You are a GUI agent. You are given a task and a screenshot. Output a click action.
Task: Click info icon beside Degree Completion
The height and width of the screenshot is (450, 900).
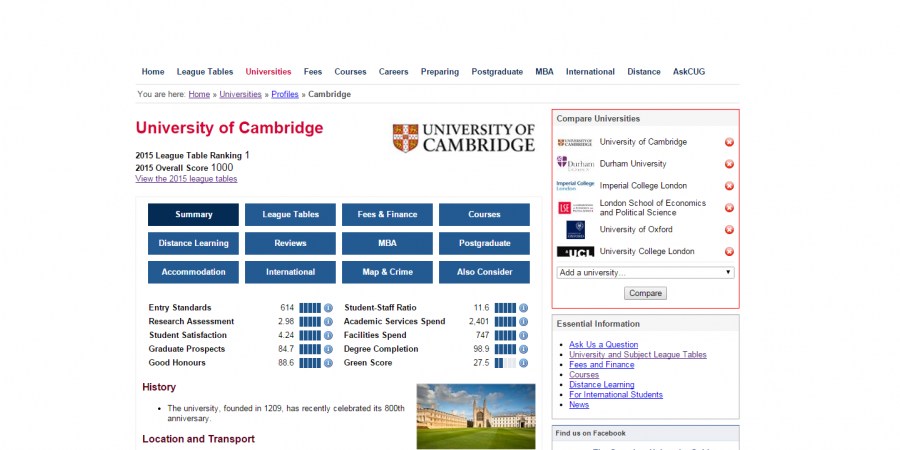pyautogui.click(x=523, y=349)
